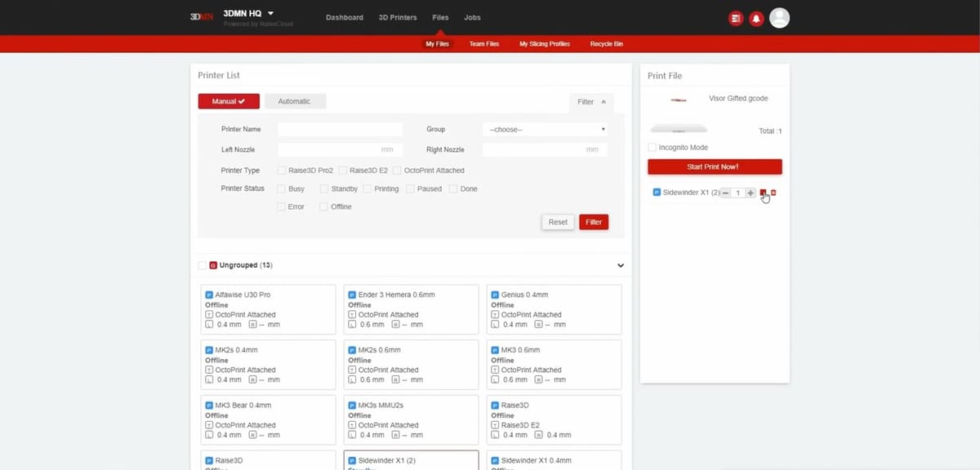Collapse the Ungrouped printers section chevron
The width and height of the screenshot is (980, 470).
coord(621,265)
